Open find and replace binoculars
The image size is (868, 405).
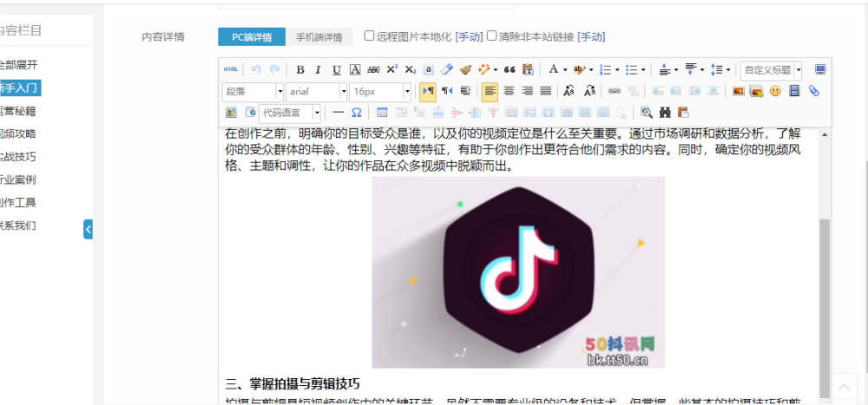tap(665, 113)
